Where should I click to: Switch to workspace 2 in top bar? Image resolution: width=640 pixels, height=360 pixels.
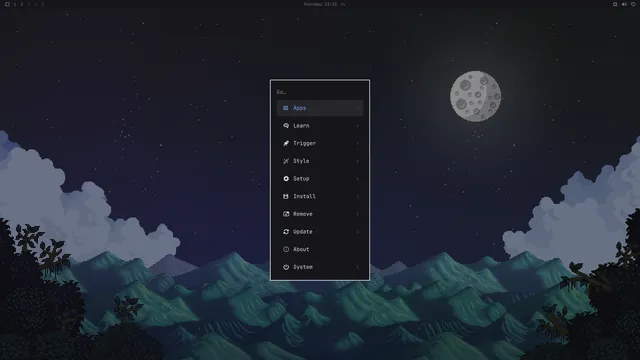pyautogui.click(x=22, y=4)
